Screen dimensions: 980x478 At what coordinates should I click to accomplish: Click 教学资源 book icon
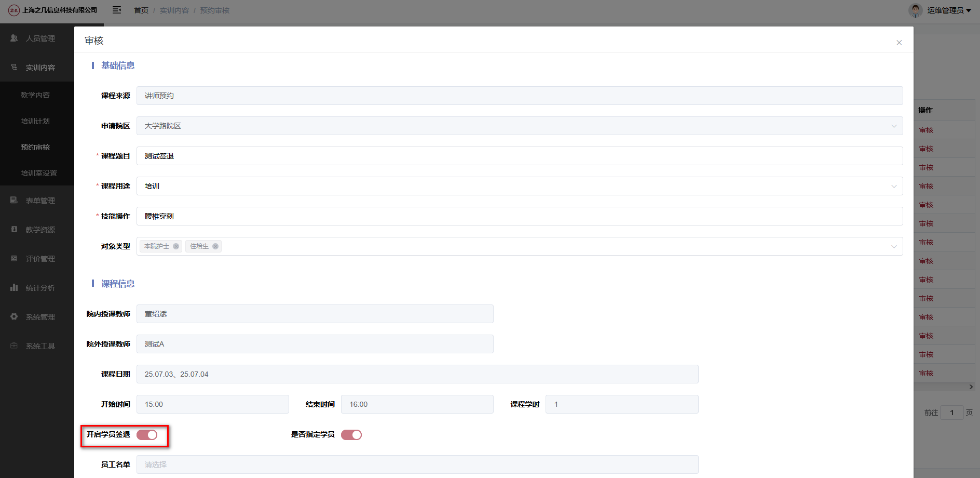click(14, 229)
